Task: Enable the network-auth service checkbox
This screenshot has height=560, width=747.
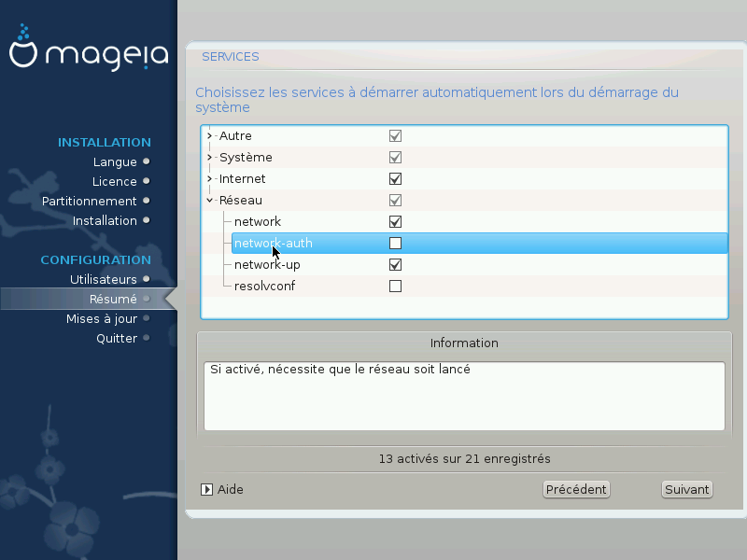Action: (x=395, y=244)
